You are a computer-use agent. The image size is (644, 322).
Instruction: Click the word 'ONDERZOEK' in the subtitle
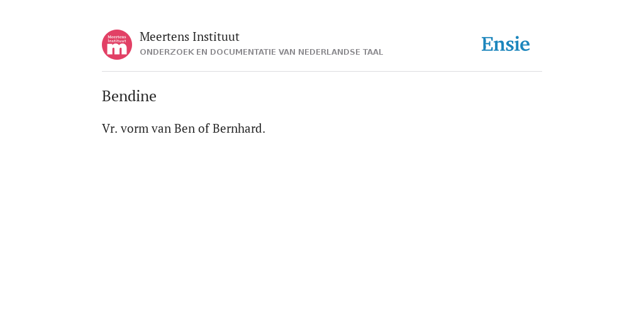click(167, 52)
